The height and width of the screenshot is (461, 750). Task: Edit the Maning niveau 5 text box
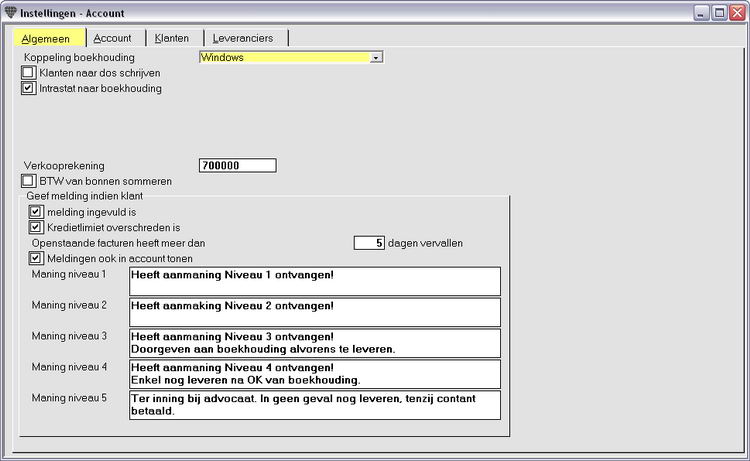click(x=315, y=405)
